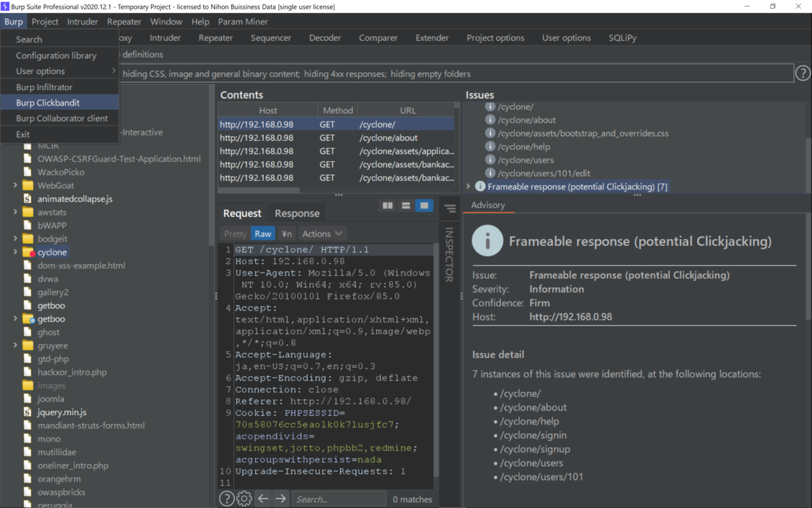This screenshot has width=812, height=508.
Task: Expand the cyclone folder arrow
Action: point(16,252)
